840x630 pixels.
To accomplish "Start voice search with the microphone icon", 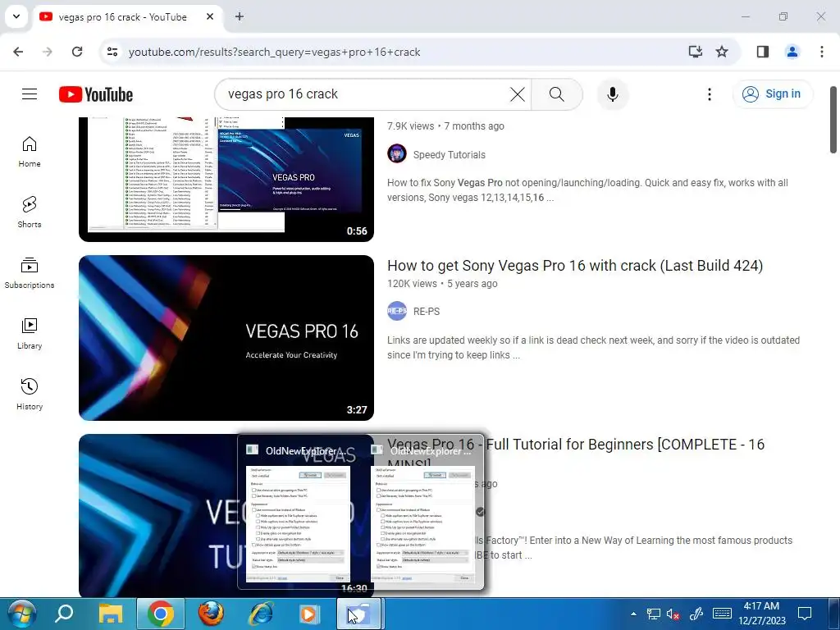I will pyautogui.click(x=612, y=94).
